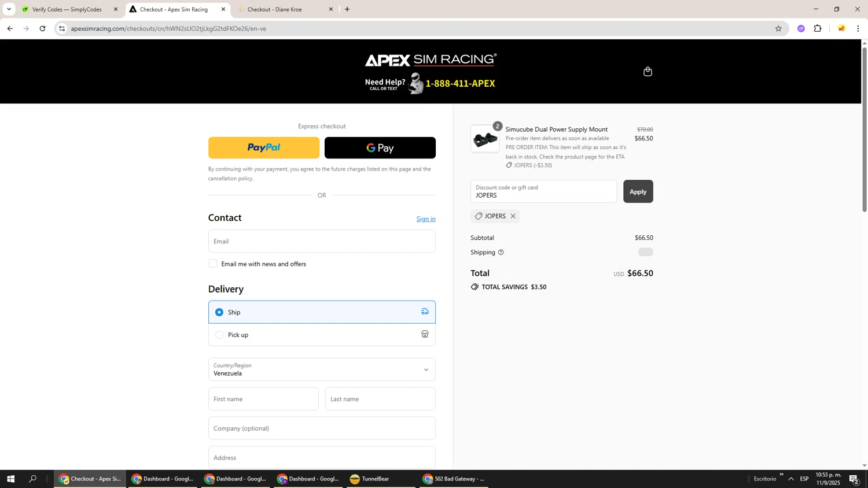Switch to Checkout - Diane Kroe tab
Screen dimensions: 868x488
coord(282,9)
